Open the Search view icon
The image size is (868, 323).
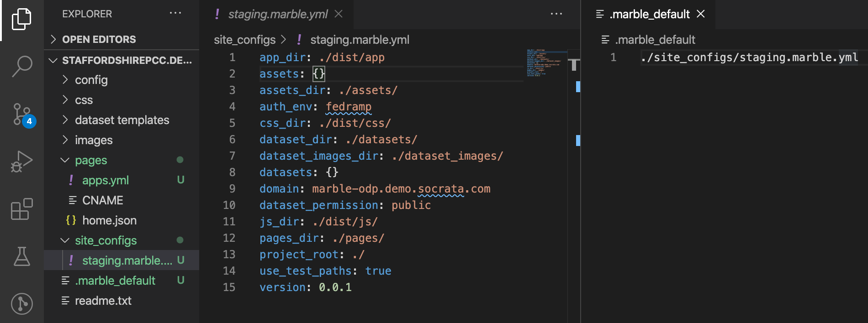click(x=21, y=66)
